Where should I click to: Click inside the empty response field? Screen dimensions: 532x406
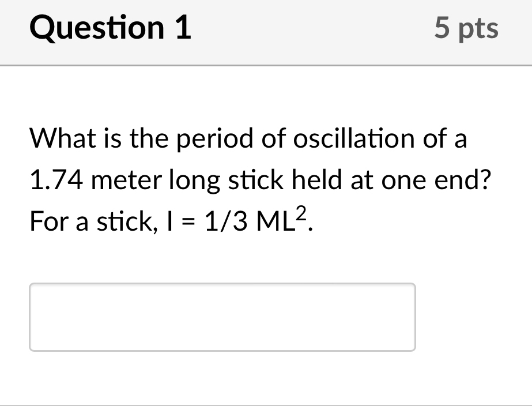pyautogui.click(x=222, y=316)
